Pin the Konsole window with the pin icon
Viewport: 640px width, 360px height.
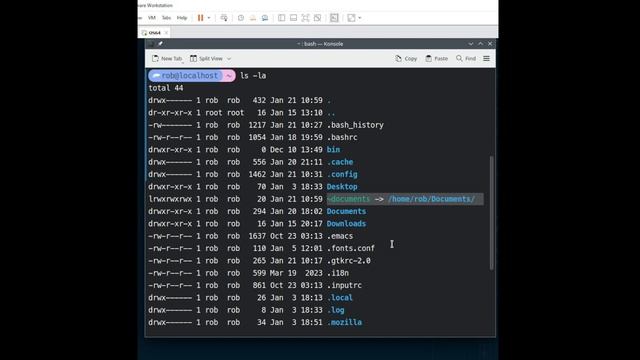(x=160, y=44)
